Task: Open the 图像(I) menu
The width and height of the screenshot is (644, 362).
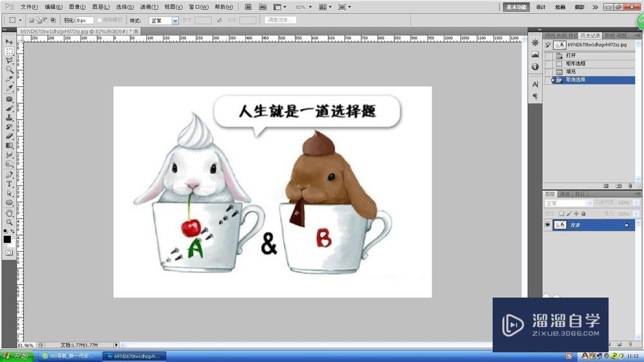Action: (77, 7)
